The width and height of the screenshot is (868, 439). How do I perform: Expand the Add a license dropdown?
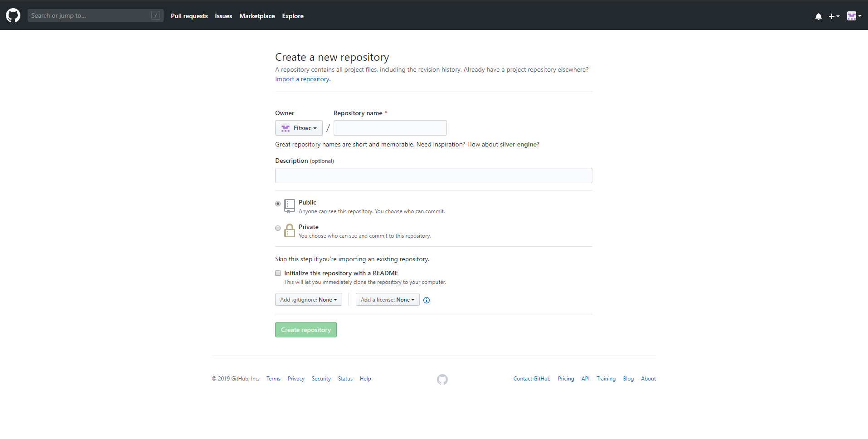pos(388,300)
